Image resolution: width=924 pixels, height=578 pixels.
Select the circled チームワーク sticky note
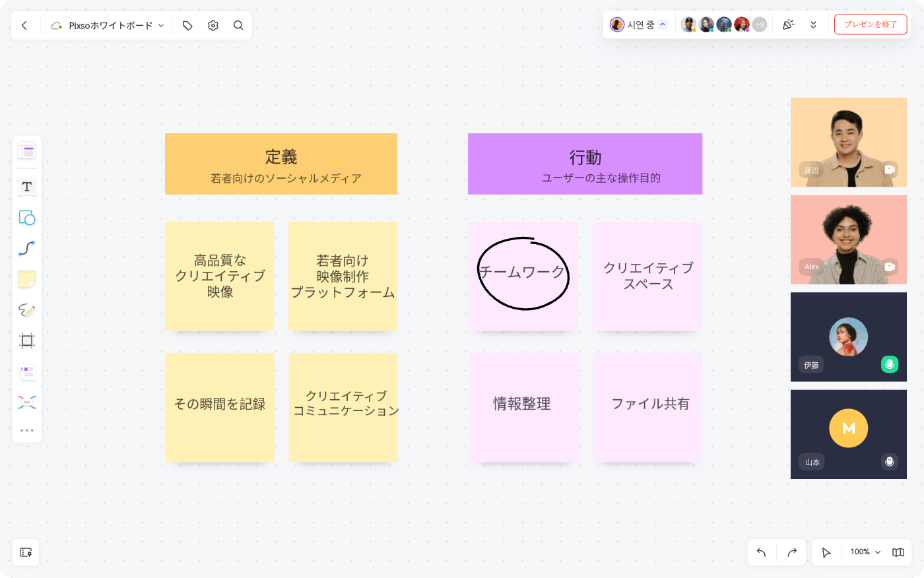click(x=523, y=276)
